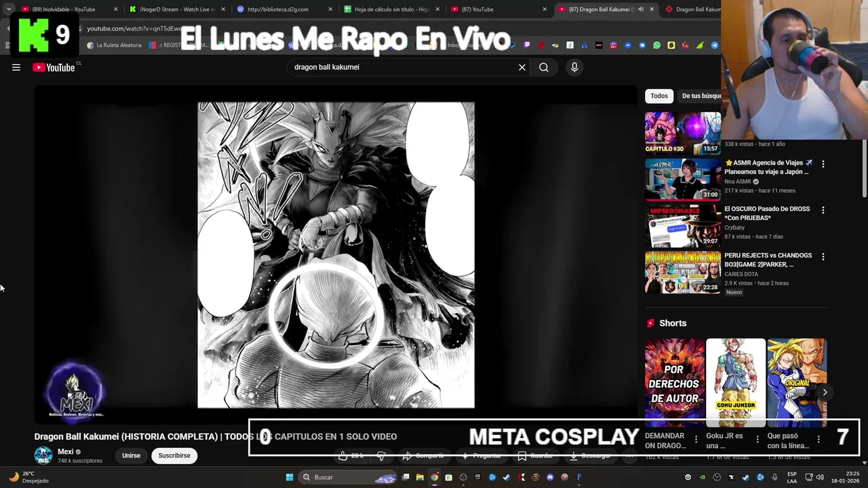Open the YouTube hamburger guide menu
This screenshot has width=868, height=488.
16,67
